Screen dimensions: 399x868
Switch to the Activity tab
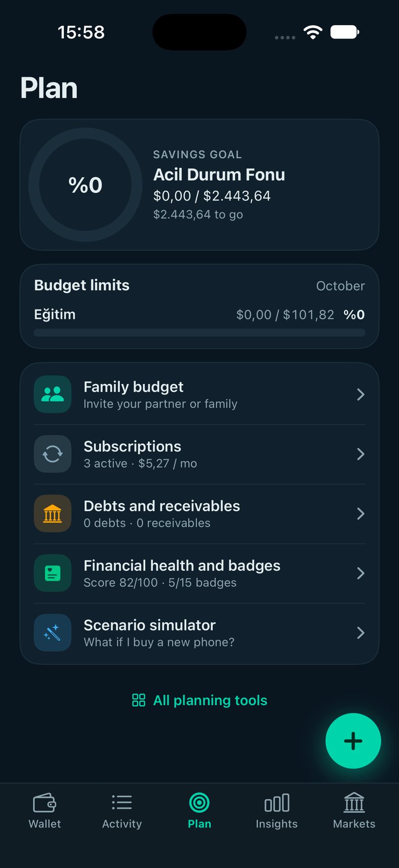122,811
